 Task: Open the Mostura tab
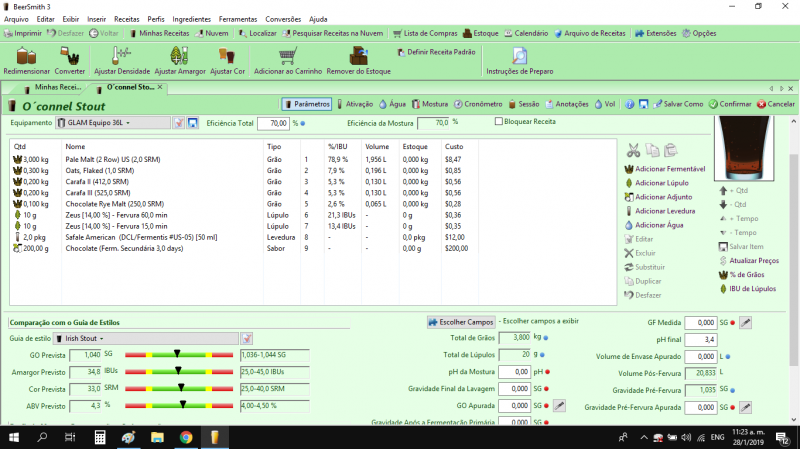pyautogui.click(x=430, y=104)
